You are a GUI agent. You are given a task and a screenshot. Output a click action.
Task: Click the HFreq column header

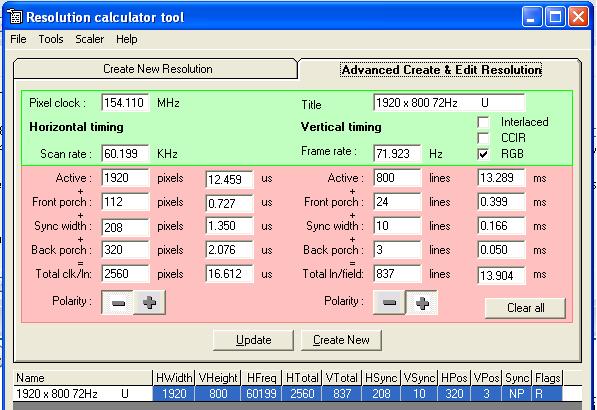261,378
